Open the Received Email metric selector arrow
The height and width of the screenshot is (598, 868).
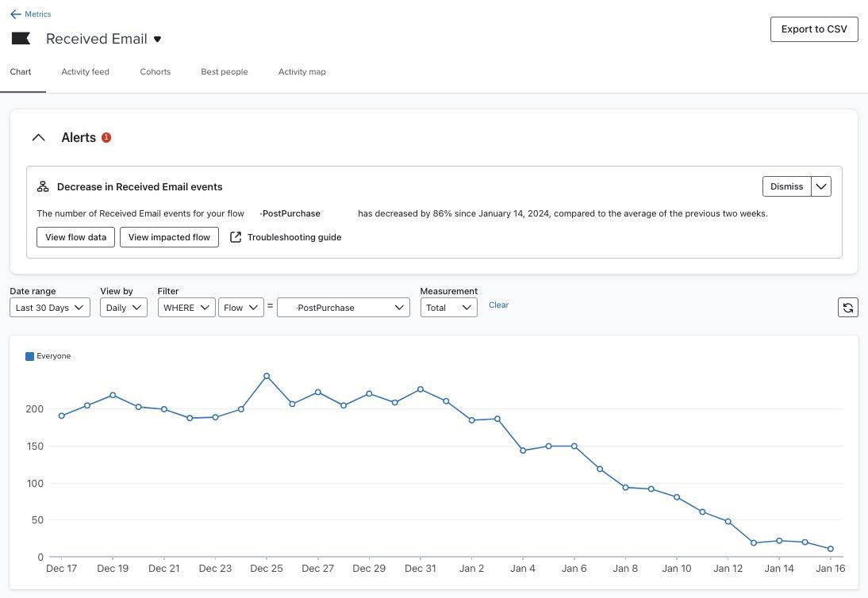point(157,39)
